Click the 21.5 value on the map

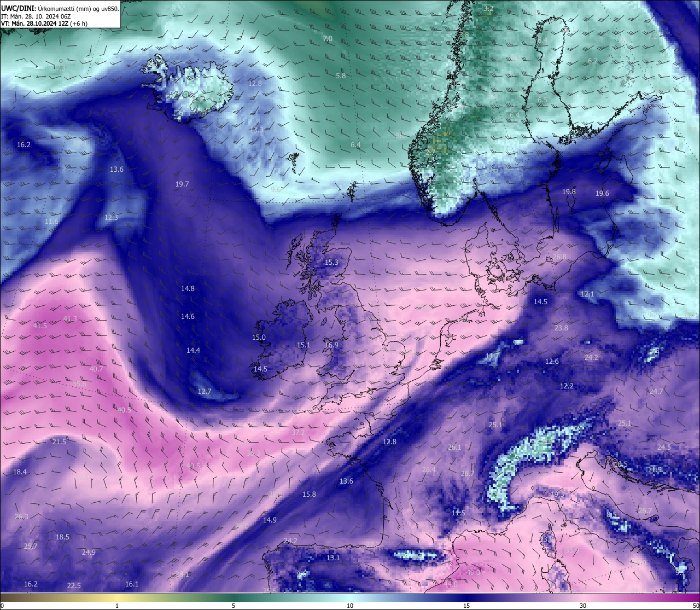tap(59, 441)
